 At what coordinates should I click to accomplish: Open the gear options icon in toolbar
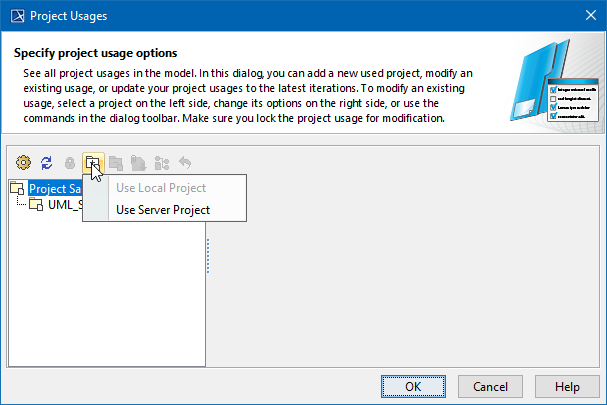(24, 161)
